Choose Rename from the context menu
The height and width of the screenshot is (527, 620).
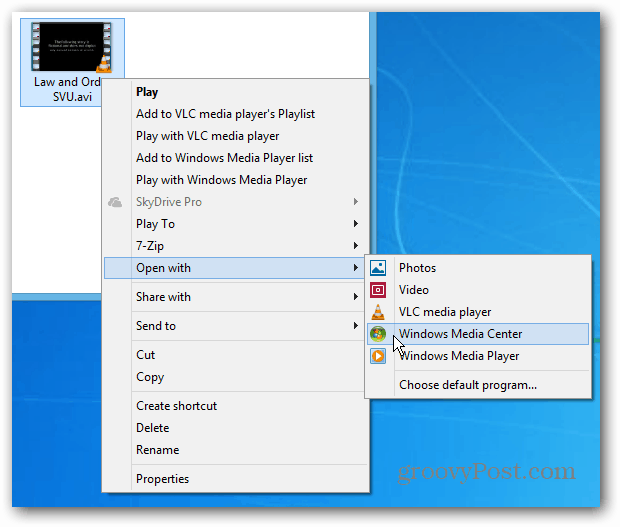tap(236, 450)
